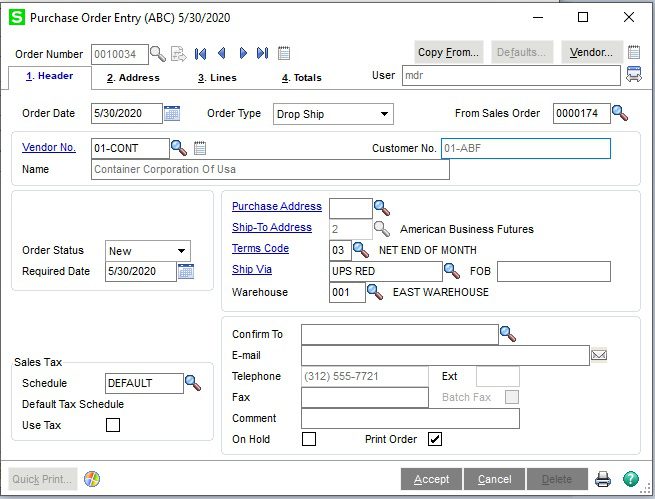The image size is (655, 499).
Task: Click in the Purchase Address code field
Action: 350,208
